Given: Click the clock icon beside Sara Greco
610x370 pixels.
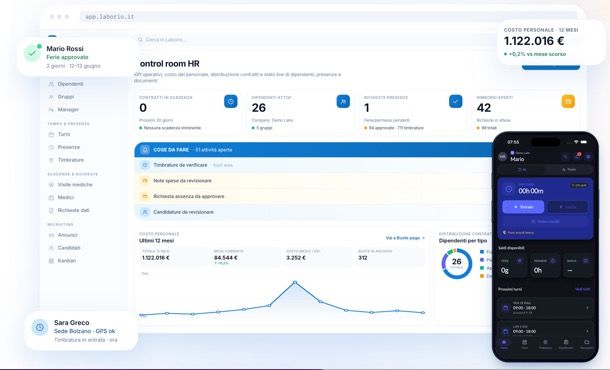Looking at the screenshot, I should (40, 328).
